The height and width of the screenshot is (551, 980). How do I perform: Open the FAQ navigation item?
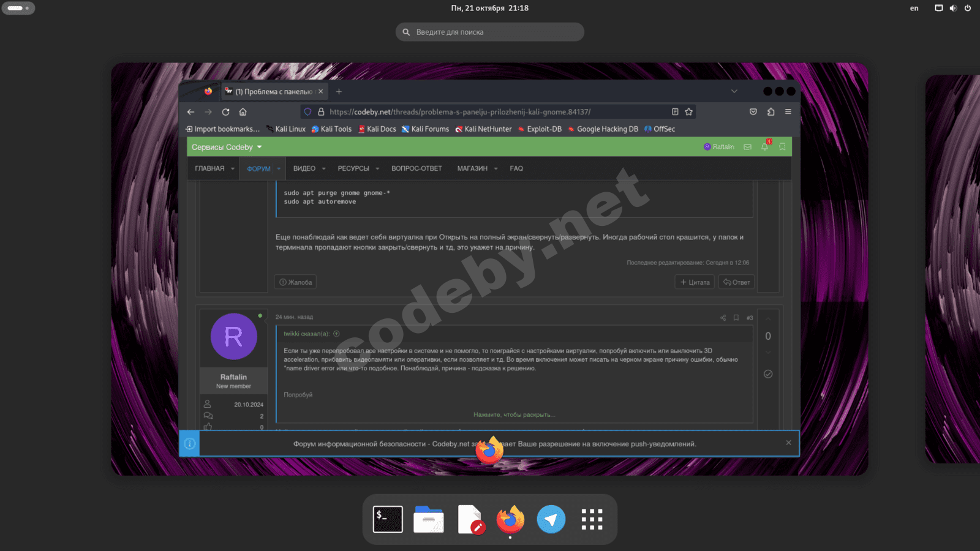click(516, 168)
